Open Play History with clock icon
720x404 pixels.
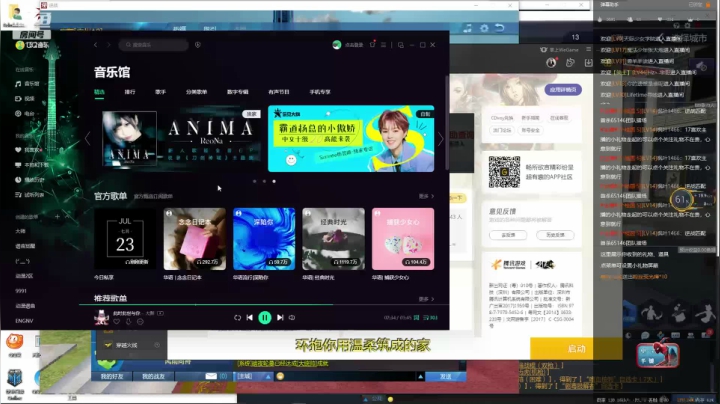click(29, 180)
